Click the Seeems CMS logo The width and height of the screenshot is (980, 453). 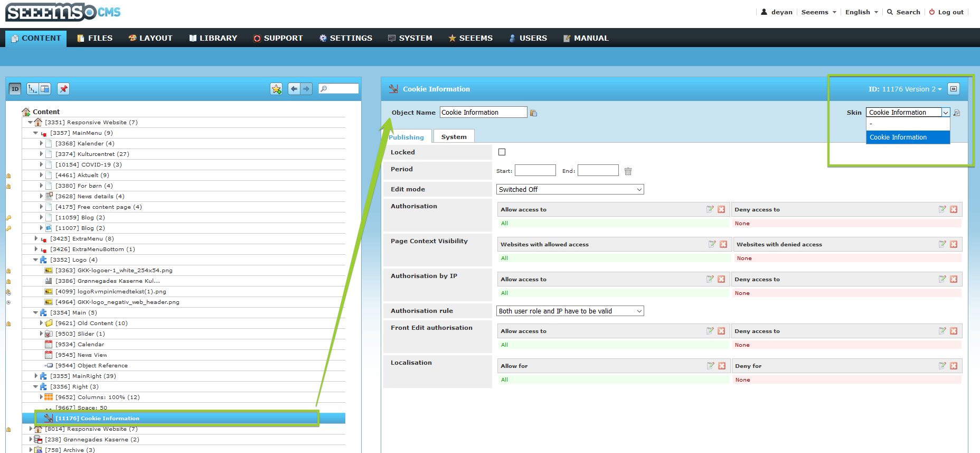click(x=63, y=12)
